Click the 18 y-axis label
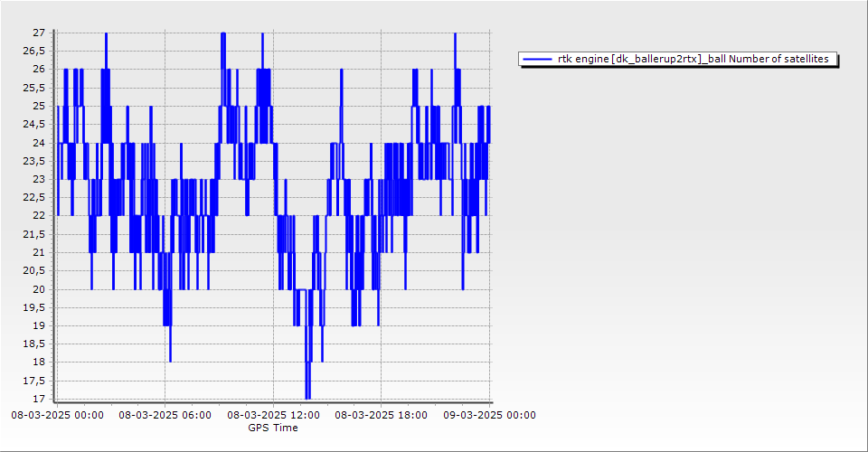Image resolution: width=868 pixels, height=452 pixels. 39,363
